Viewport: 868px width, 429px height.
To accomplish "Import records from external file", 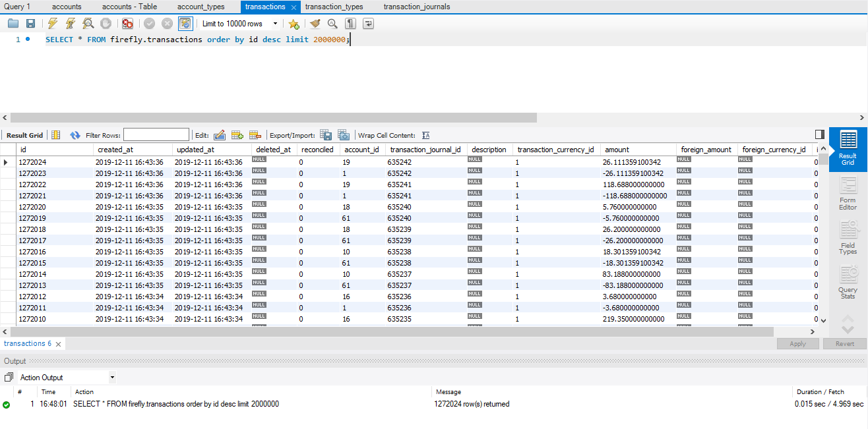I will pyautogui.click(x=344, y=135).
